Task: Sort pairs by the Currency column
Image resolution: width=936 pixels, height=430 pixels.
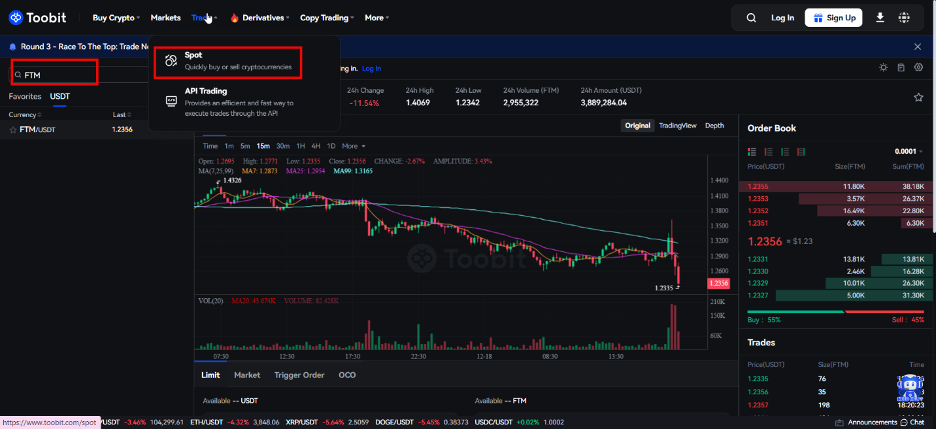Action: (25, 115)
